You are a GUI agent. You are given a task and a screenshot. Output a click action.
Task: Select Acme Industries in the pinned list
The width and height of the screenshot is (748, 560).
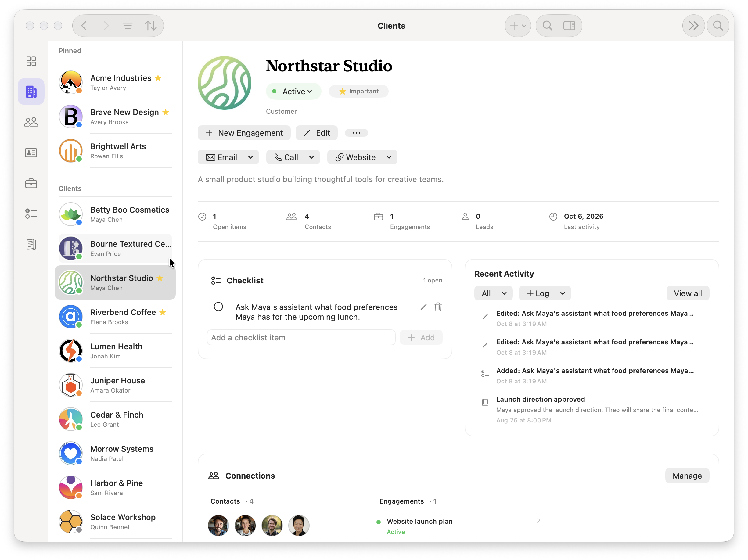tap(115, 82)
